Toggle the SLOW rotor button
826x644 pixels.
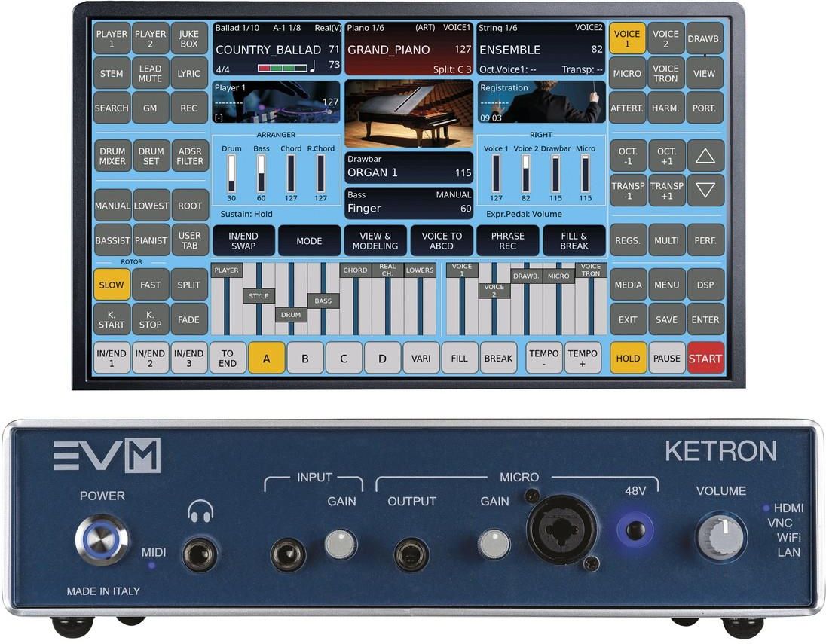(x=112, y=285)
